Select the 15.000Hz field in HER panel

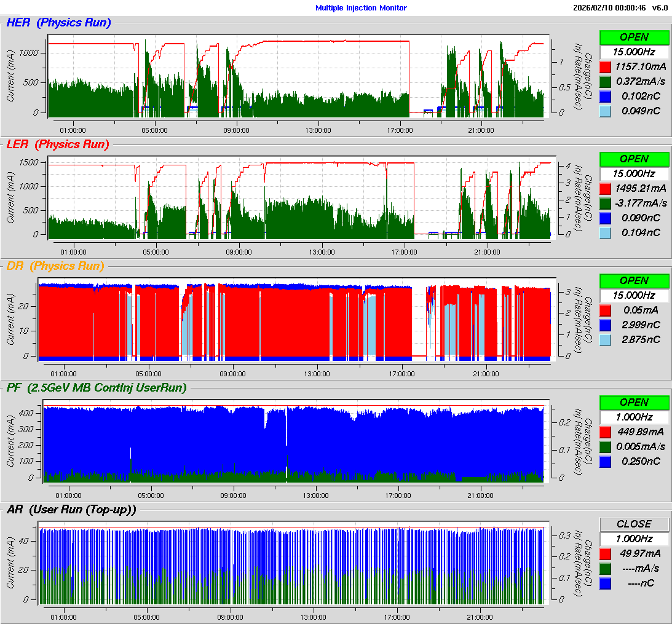click(634, 52)
